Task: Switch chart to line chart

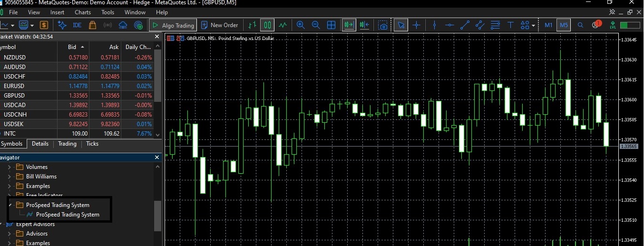Action: (x=283, y=25)
